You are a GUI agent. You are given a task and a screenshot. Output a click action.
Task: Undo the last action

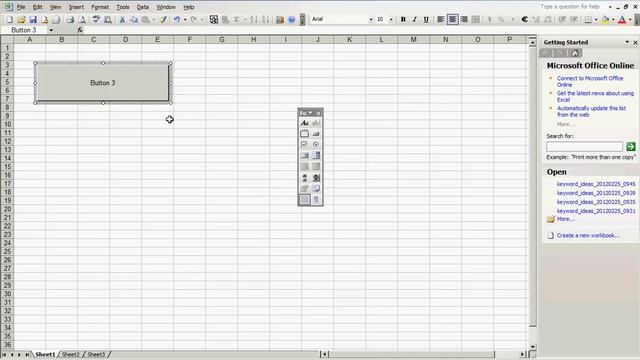(x=177, y=20)
